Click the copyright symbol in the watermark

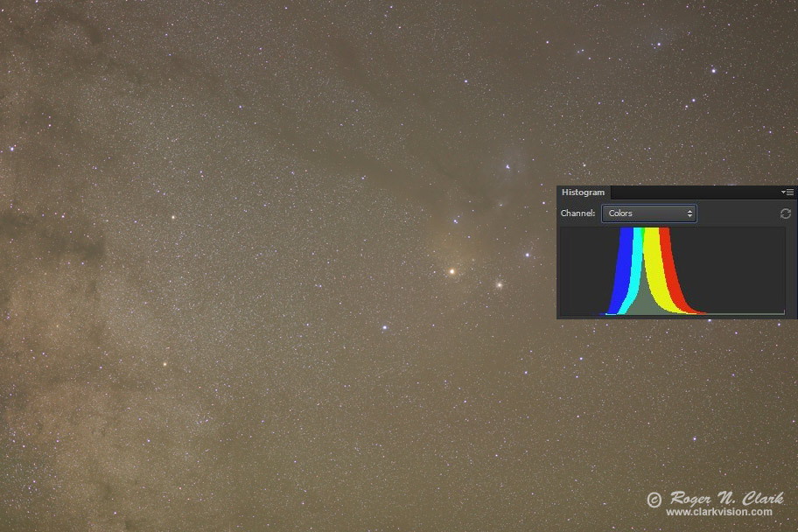click(654, 500)
